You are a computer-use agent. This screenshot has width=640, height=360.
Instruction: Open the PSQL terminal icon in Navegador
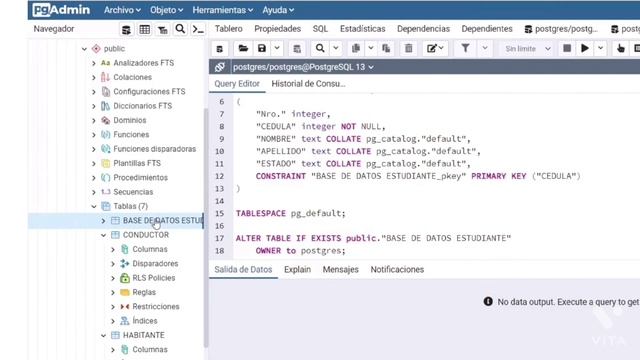click(x=198, y=29)
